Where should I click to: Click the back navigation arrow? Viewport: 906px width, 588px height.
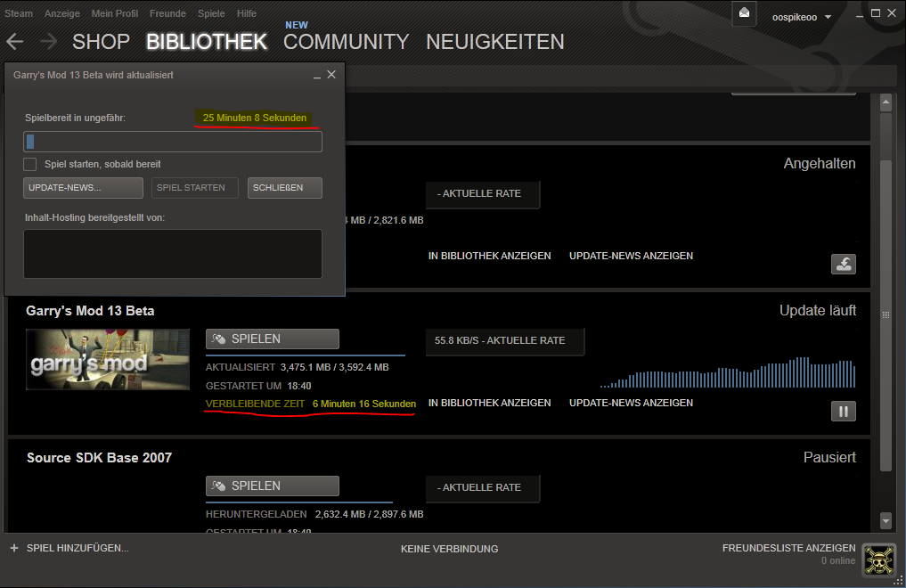pos(15,42)
